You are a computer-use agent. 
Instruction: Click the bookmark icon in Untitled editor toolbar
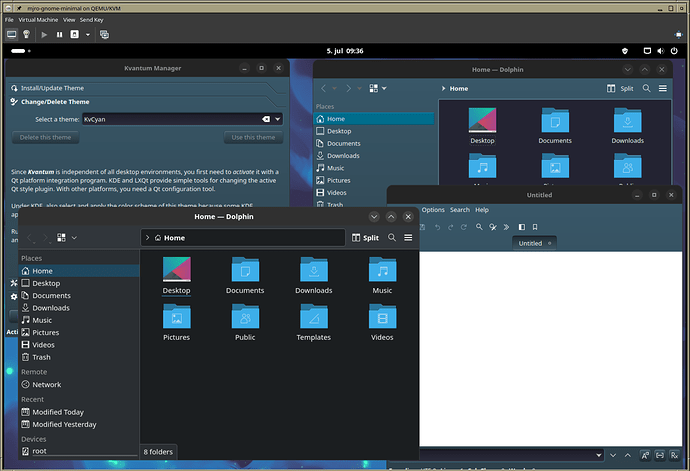click(x=535, y=227)
